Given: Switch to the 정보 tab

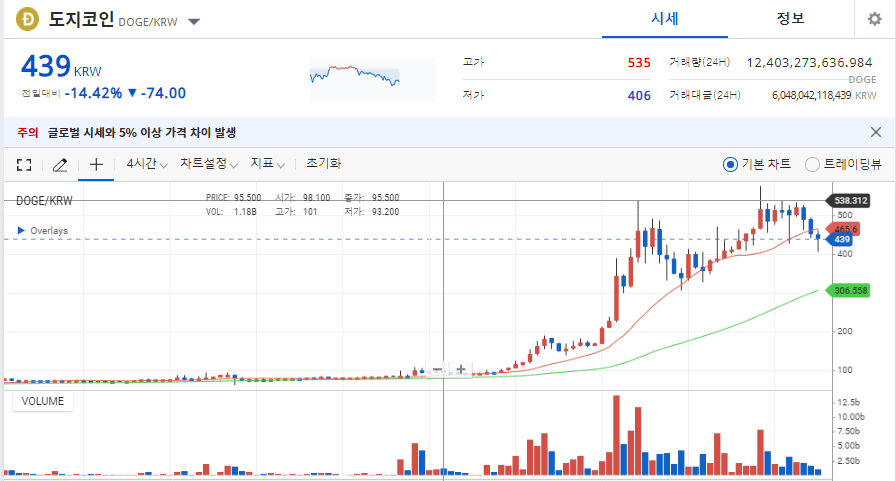Looking at the screenshot, I should tap(790, 19).
